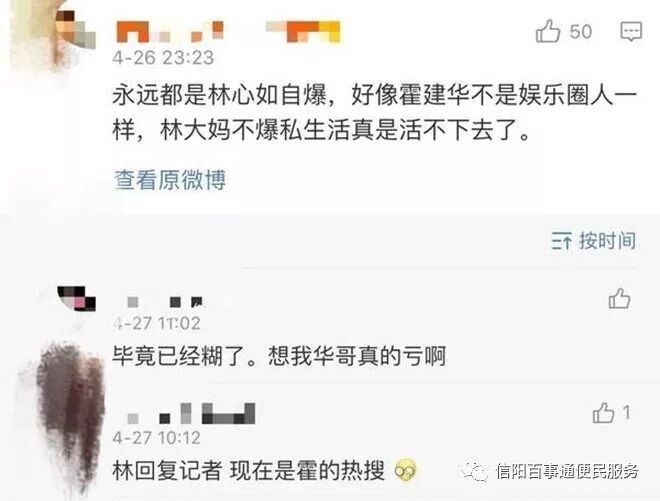Viewport: 660px width, 501px height.
Task: Select the reply 毕竟已经糊了
Action: [x=184, y=356]
